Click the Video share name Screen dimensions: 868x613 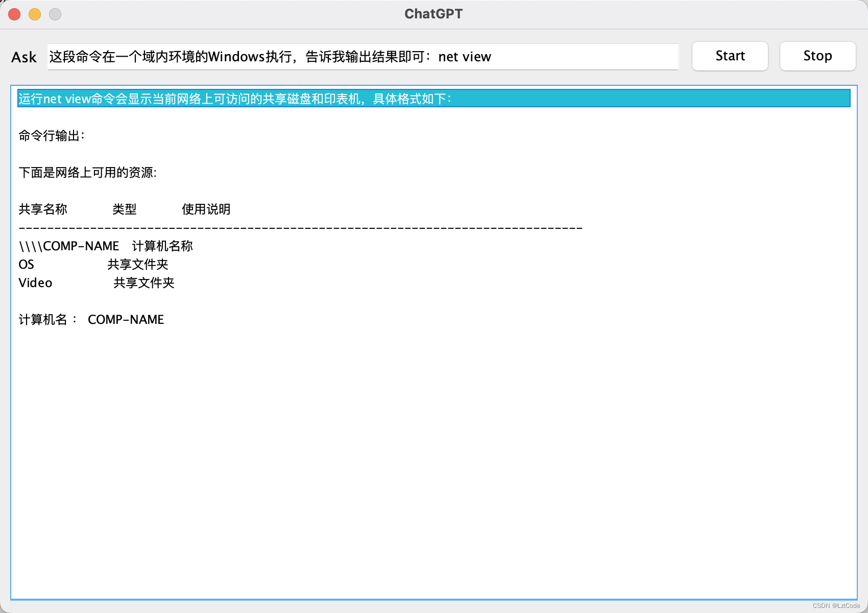(35, 282)
